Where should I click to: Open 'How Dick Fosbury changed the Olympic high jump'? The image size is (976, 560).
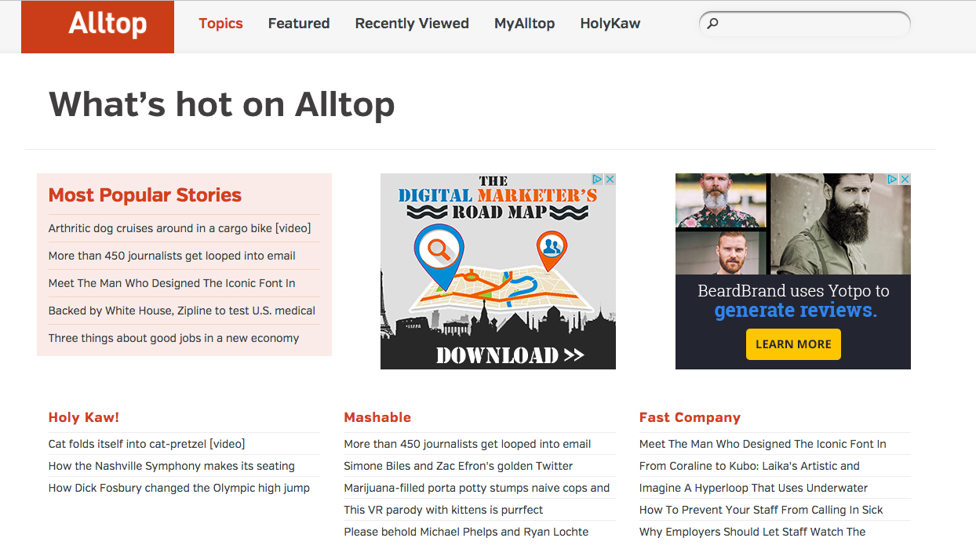[179, 488]
